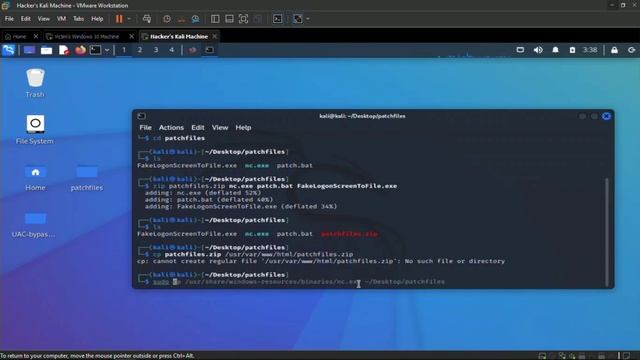640x360 pixels.
Task: Click 'adding: patch.bat (deflated 40%)' line
Action: 209,200
